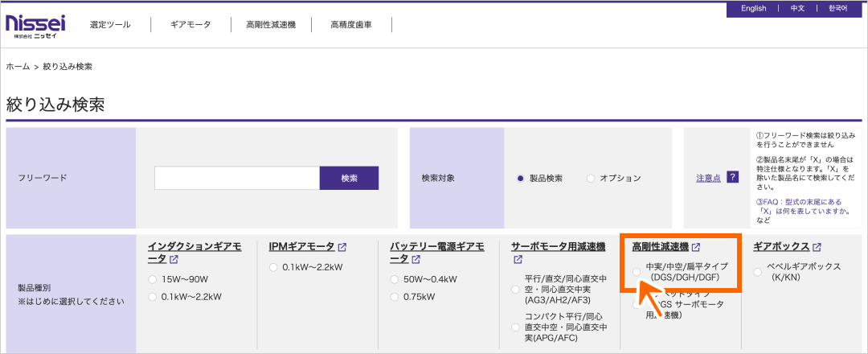
Task: Open the ギアモータ menu item
Action: coord(190,25)
